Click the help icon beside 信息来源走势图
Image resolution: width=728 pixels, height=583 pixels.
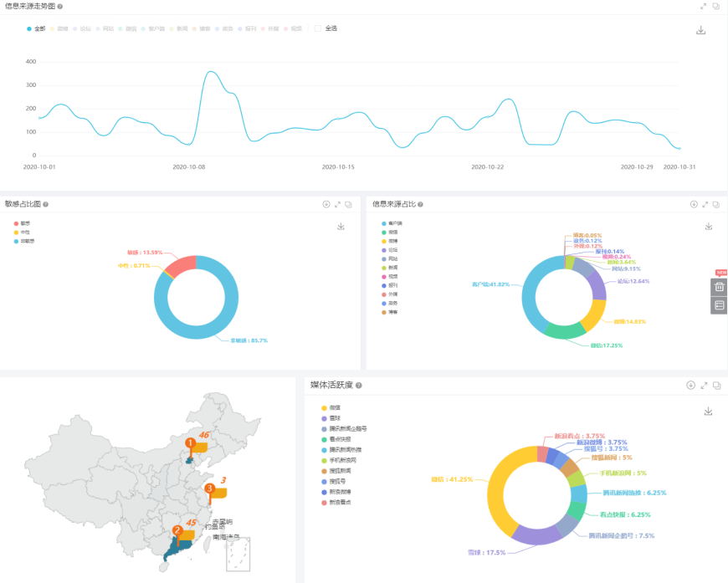[60, 7]
